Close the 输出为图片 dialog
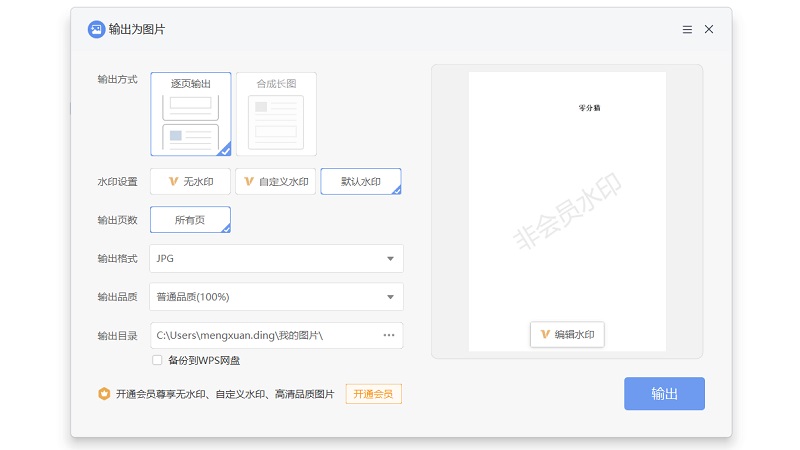This screenshot has height=450, width=800. tap(709, 29)
